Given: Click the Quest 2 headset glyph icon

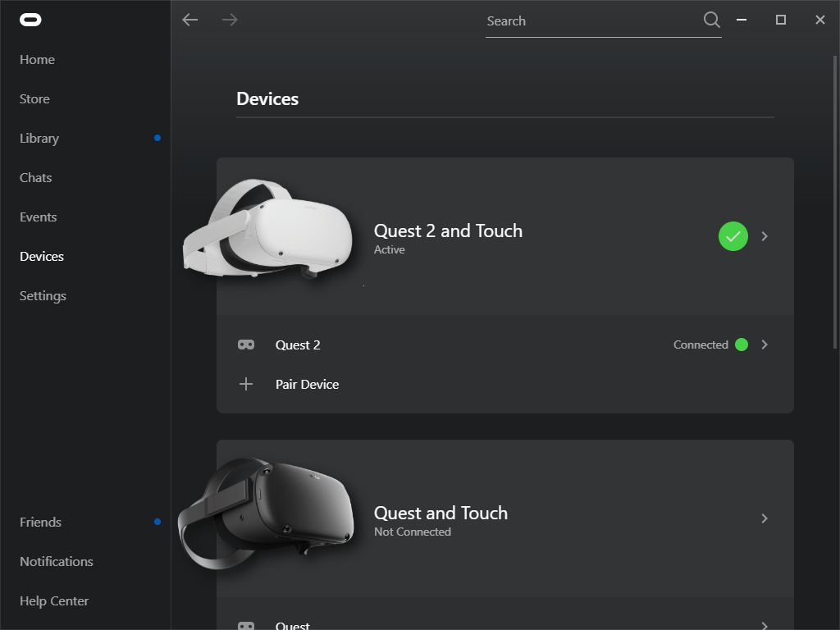Looking at the screenshot, I should pyautogui.click(x=246, y=345).
